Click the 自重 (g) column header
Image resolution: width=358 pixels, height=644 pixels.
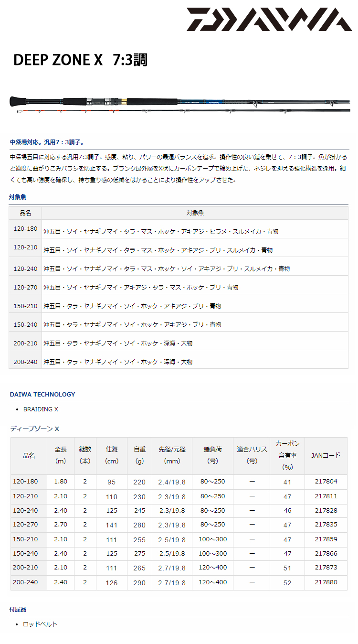(x=139, y=455)
